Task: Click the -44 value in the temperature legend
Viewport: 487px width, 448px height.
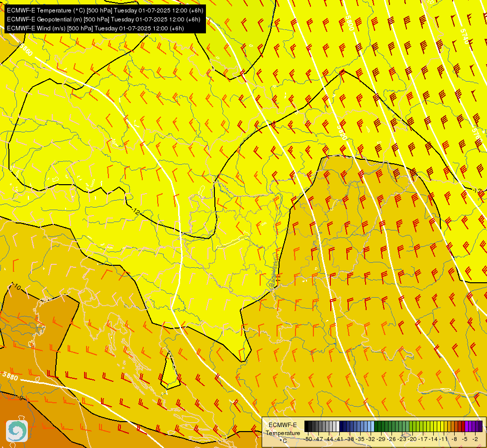Action: tap(329, 439)
